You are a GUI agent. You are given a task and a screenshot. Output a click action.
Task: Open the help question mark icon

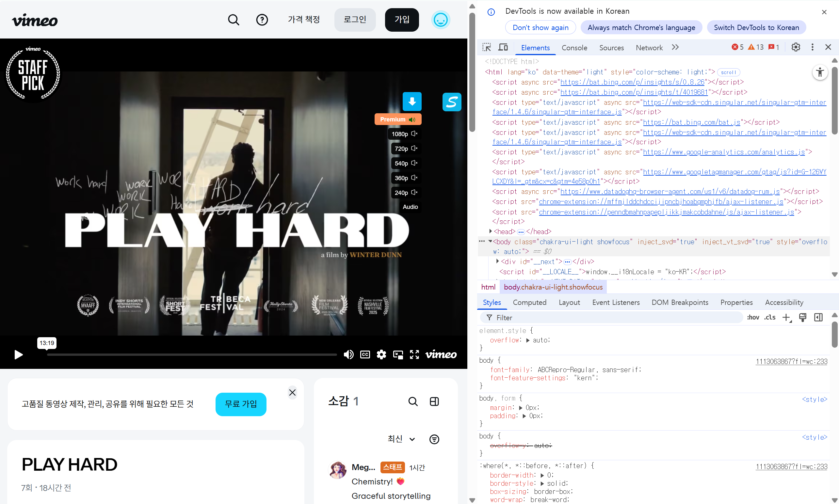(262, 20)
